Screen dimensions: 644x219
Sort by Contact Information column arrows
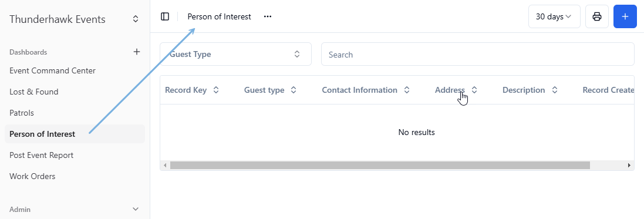(407, 90)
